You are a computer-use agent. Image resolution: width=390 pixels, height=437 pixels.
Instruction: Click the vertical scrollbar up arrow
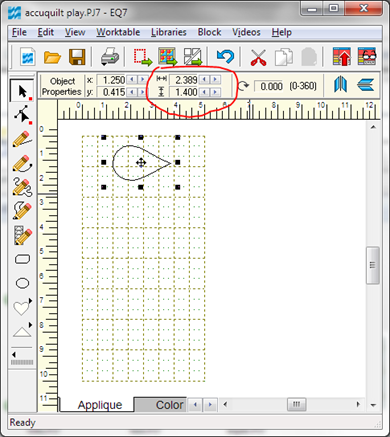(373, 127)
